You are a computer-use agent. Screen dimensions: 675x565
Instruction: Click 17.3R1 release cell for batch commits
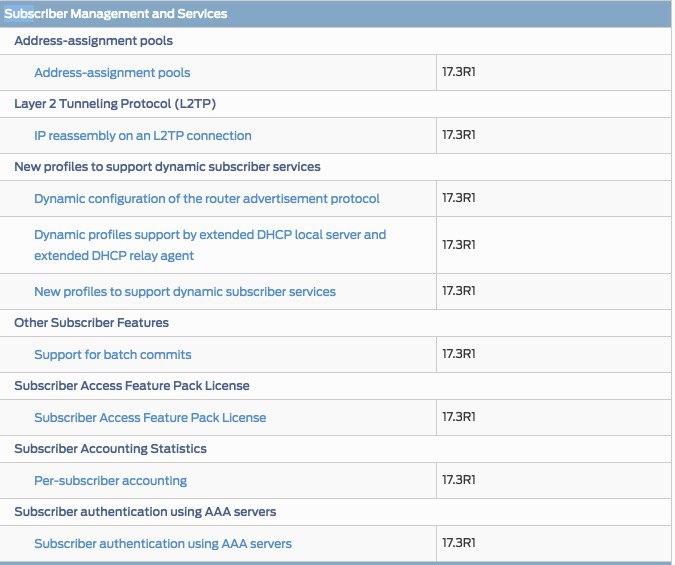(x=459, y=354)
